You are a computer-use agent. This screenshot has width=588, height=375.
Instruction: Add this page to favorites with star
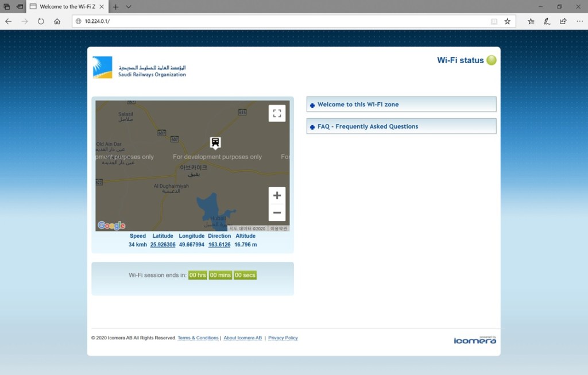(x=507, y=21)
